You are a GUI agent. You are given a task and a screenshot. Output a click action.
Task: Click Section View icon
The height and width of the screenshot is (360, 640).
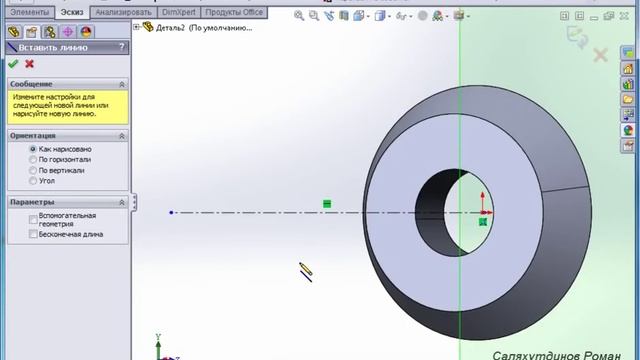coord(344,16)
